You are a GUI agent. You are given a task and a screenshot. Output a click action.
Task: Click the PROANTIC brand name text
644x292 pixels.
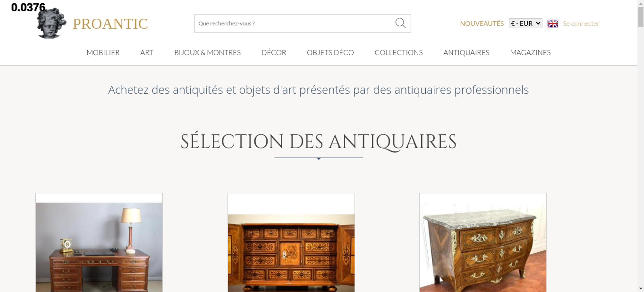click(110, 24)
